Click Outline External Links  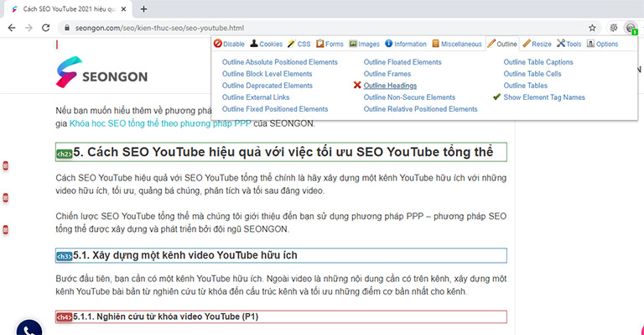[256, 97]
